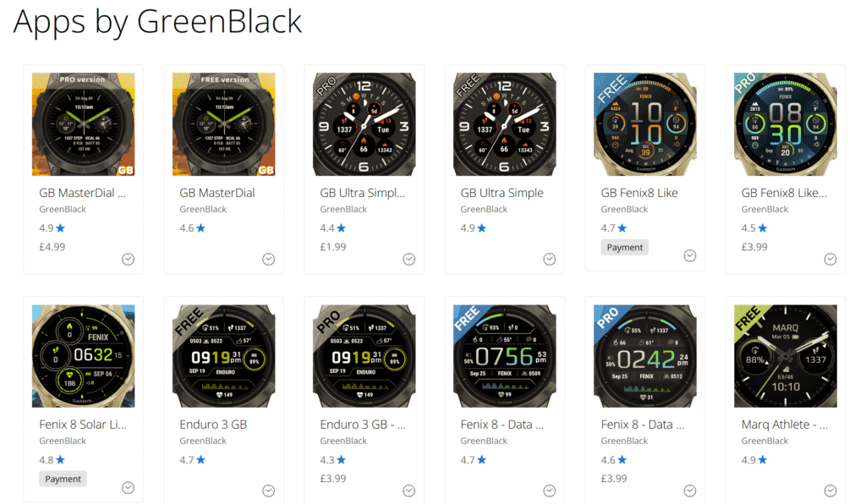The image size is (866, 504).
Task: Click the watch icon on Marq Athlete card
Action: coord(830,490)
